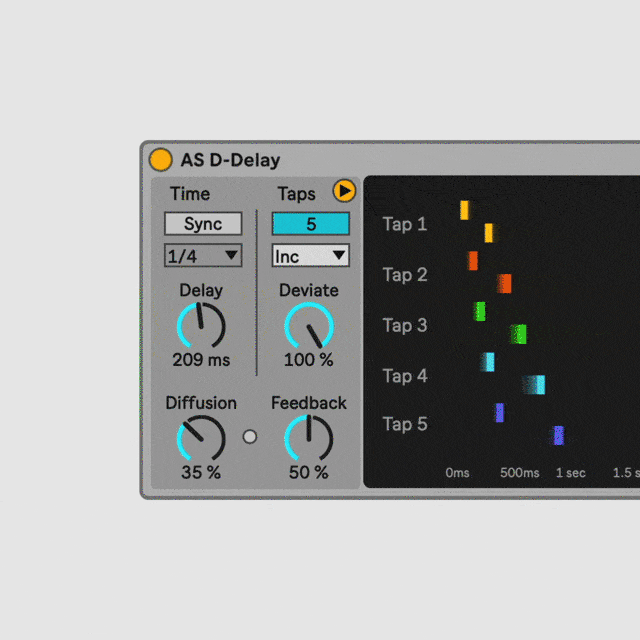
Task: Click the Diffusion knob
Action: 201,439
